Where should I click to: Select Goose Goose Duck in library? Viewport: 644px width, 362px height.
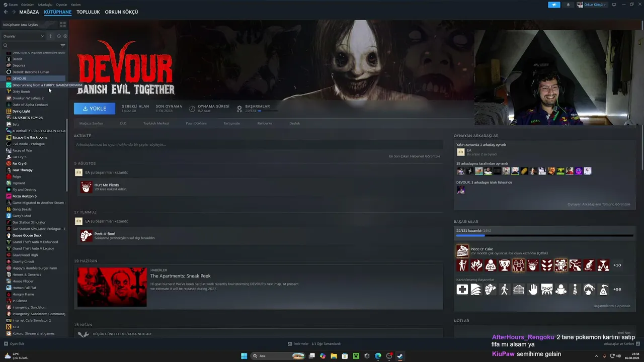pos(27,235)
